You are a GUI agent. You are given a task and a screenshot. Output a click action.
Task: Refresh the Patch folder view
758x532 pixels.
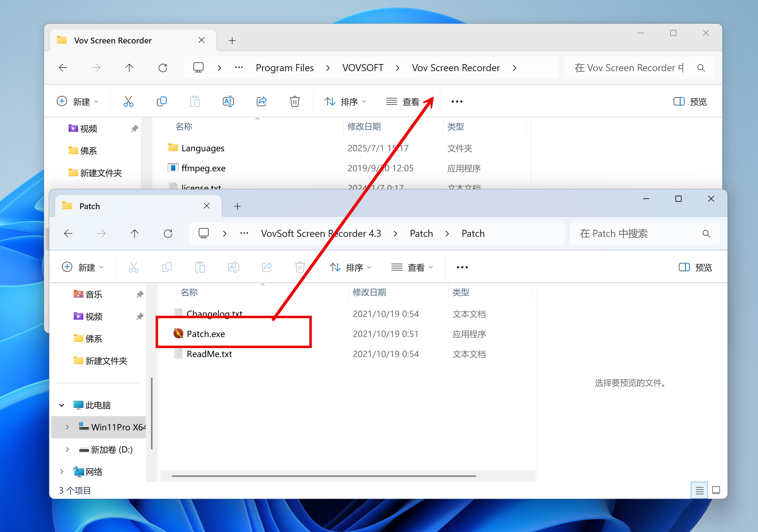(x=168, y=234)
